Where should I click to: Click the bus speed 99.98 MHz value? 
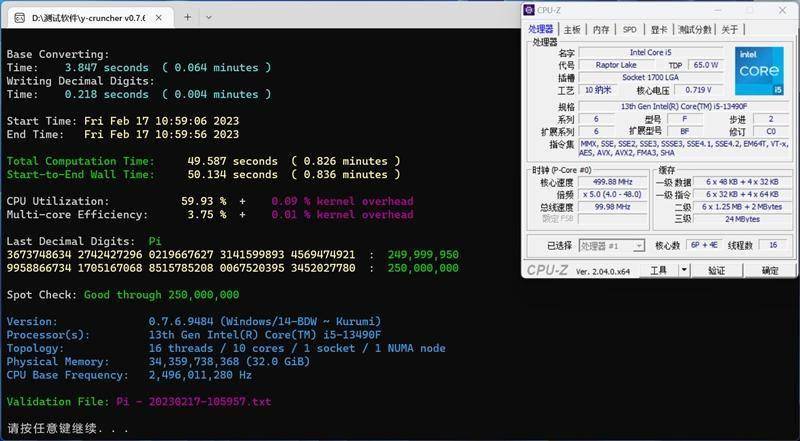[613, 207]
